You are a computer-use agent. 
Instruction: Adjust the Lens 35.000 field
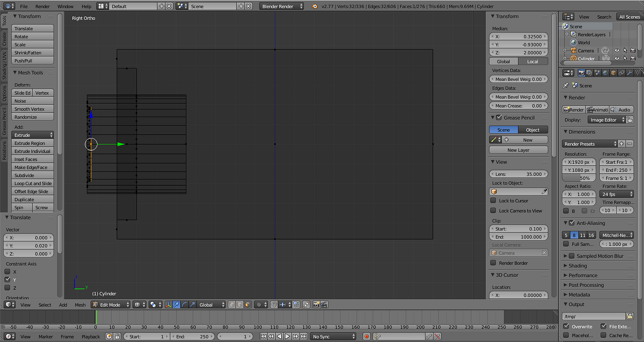(518, 174)
